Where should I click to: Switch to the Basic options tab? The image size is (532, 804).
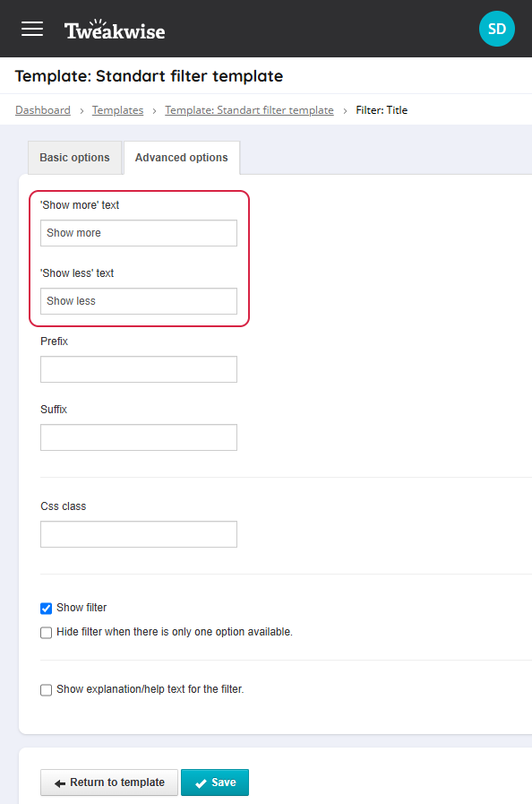point(75,158)
